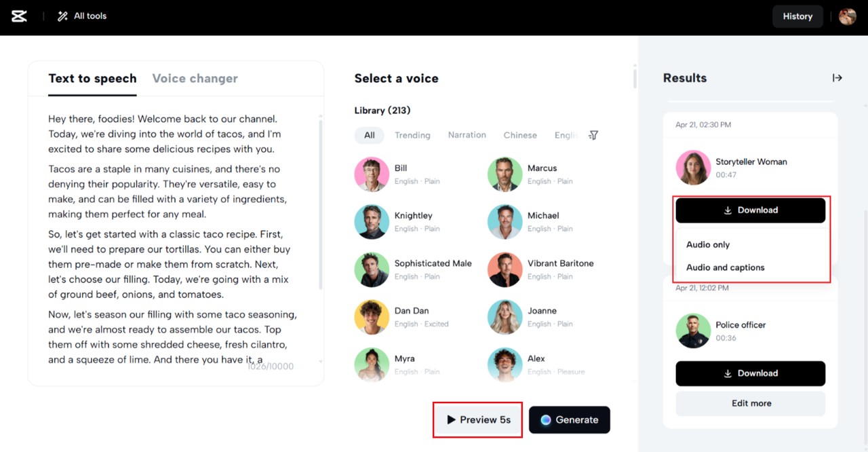868x452 pixels.
Task: Click Storyteller Woman result avatar
Action: coord(693,168)
